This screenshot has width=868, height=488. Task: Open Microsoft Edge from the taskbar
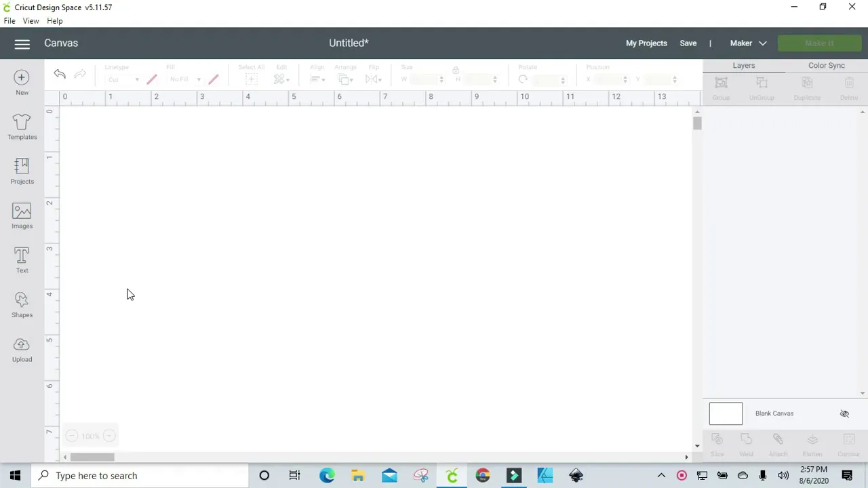[327, 476]
